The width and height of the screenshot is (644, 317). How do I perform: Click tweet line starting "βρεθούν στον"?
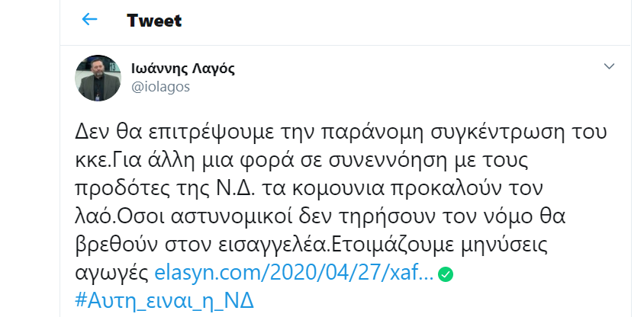tap(312, 245)
